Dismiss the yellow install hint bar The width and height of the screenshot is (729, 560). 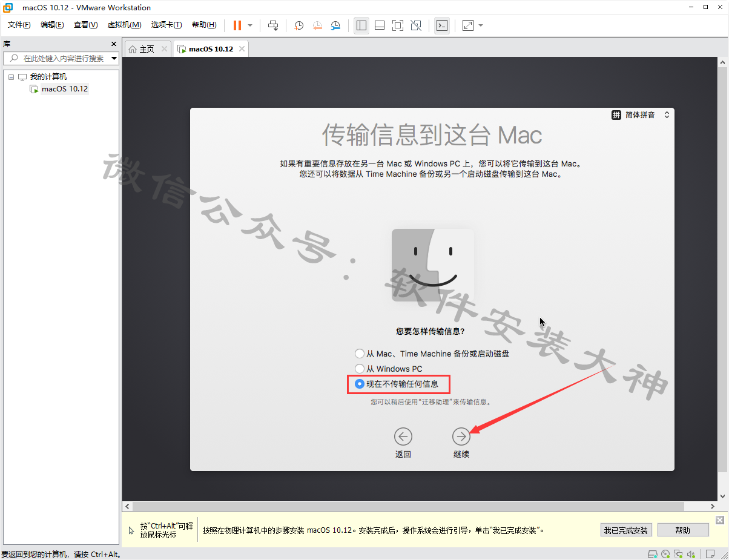(x=720, y=520)
